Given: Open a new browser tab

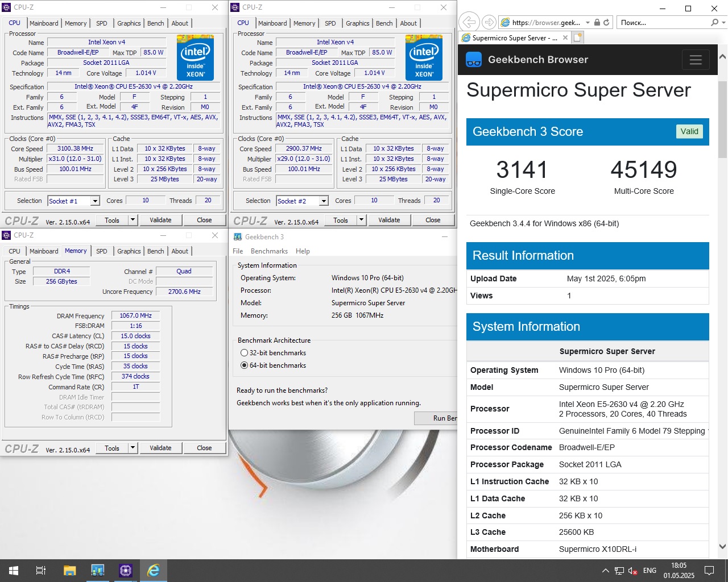Looking at the screenshot, I should tap(578, 38).
